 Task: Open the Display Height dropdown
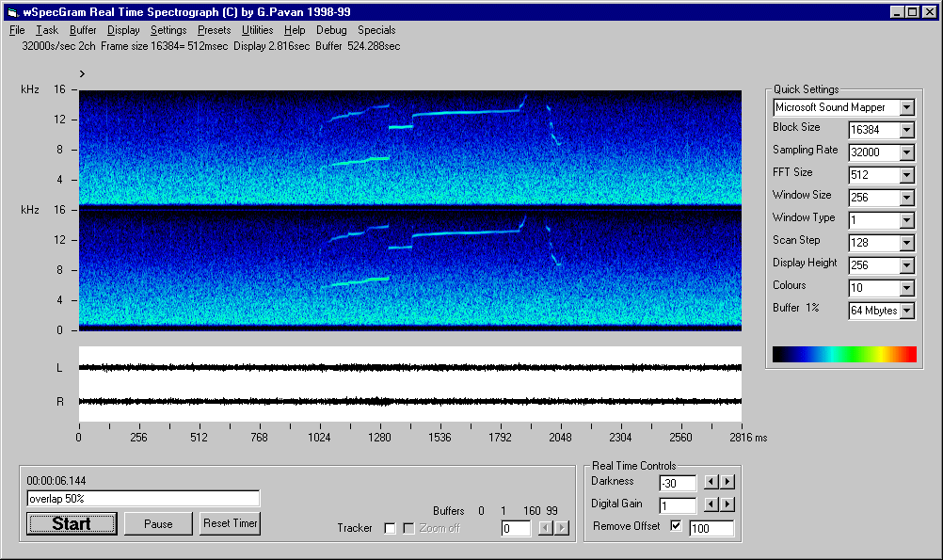click(x=907, y=265)
